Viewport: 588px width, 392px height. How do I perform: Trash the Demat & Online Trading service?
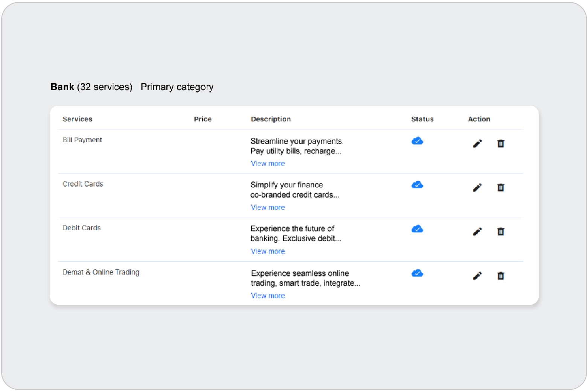501,276
